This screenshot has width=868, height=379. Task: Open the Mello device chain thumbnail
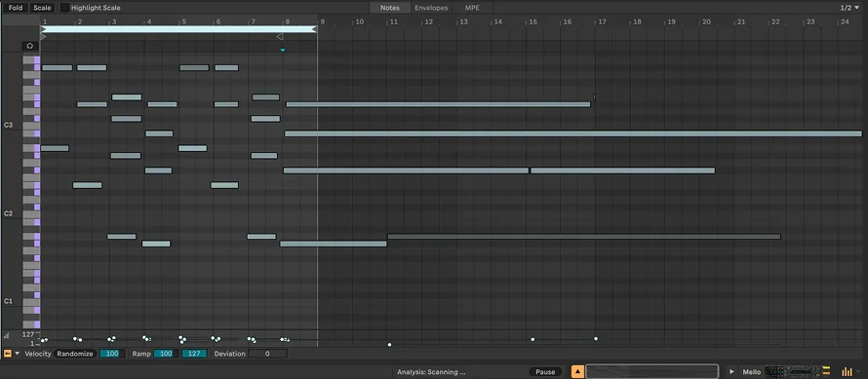tap(792, 371)
